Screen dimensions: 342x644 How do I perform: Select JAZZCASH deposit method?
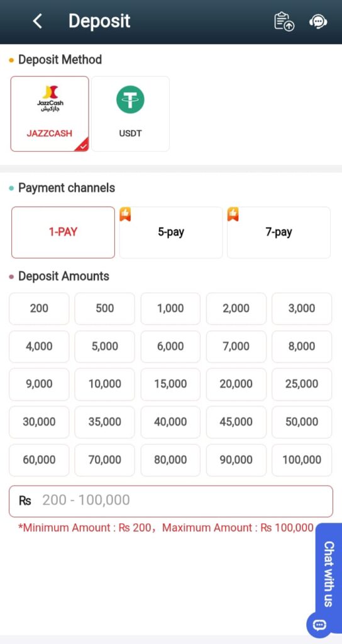(x=50, y=114)
